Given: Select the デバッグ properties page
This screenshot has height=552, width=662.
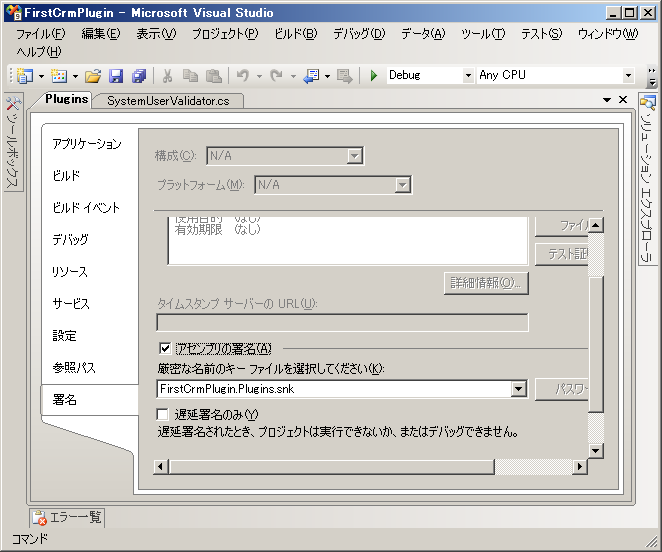Looking at the screenshot, I should pyautogui.click(x=70, y=240).
